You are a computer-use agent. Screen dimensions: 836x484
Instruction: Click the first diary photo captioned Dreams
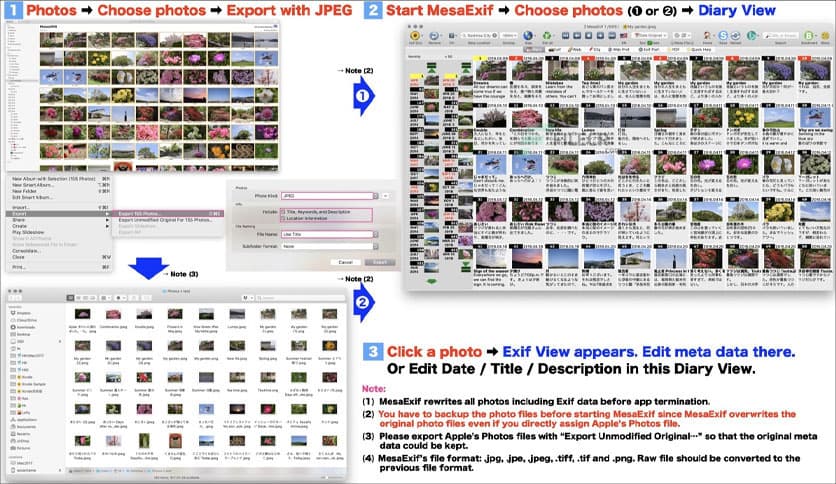(491, 70)
